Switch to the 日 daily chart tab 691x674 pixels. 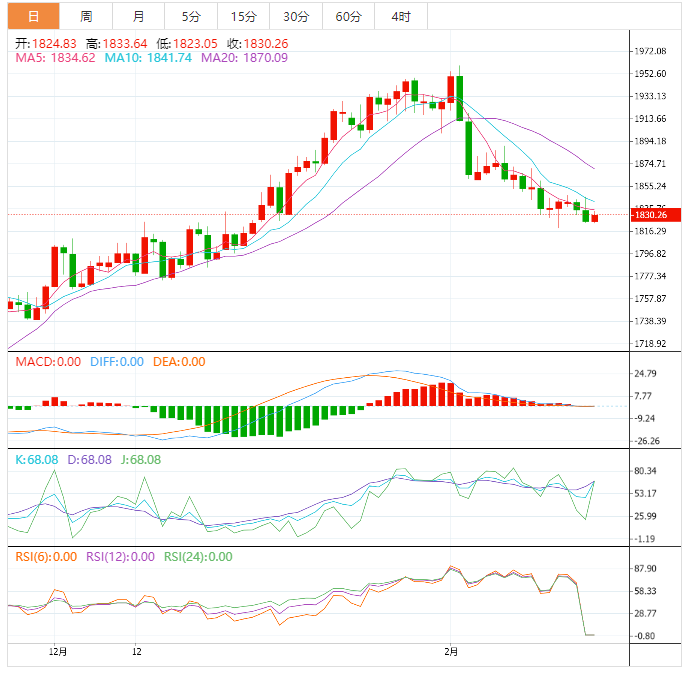point(34,16)
